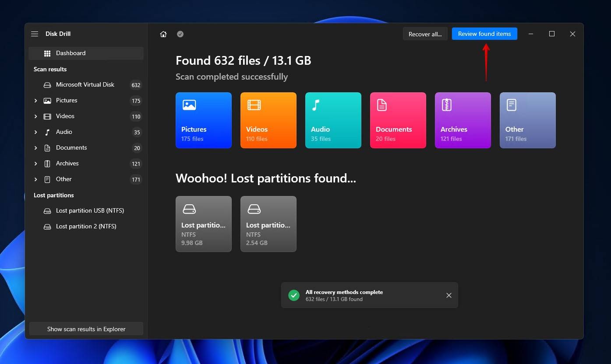Open the Audio 35 files card
Viewport: 611px width, 364px height.
tap(333, 120)
